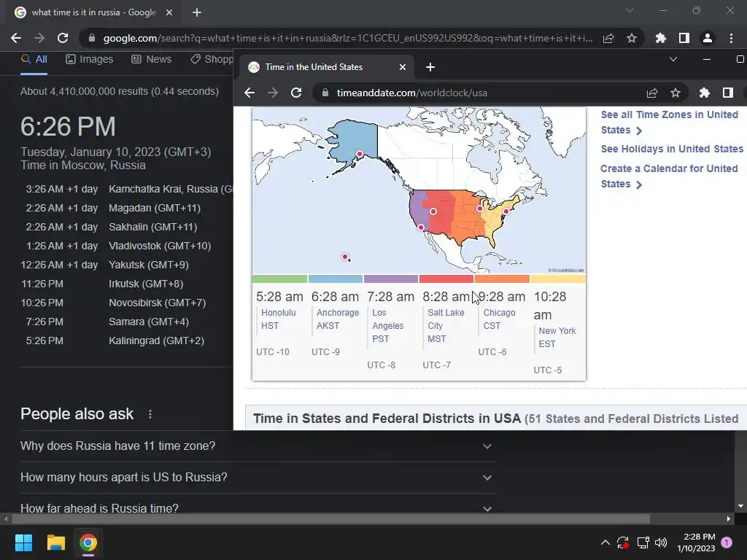Open extensions in the timeanddate window

point(704,93)
